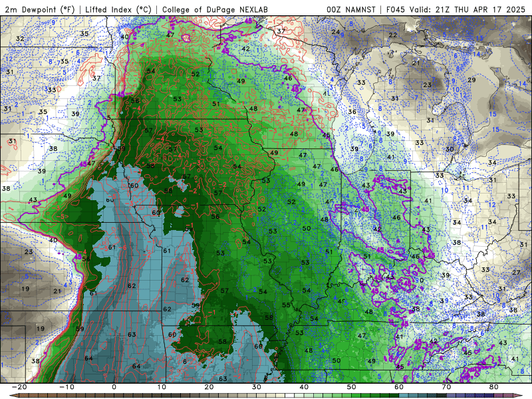Click the '20' tick label on color scale

tap(209, 387)
